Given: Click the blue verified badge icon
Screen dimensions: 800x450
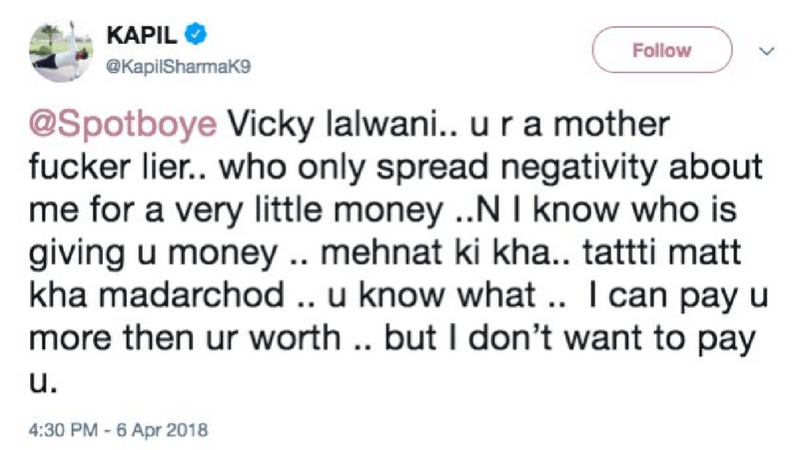Looking at the screenshot, I should point(199,35).
